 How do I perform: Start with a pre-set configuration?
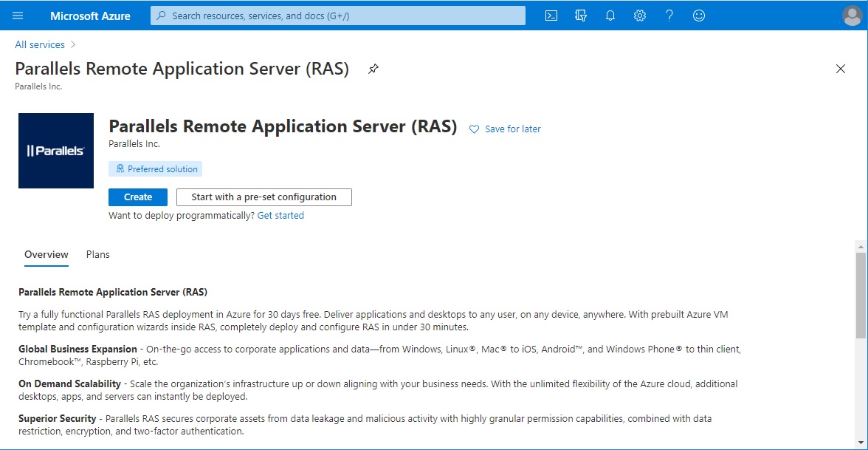coord(263,197)
